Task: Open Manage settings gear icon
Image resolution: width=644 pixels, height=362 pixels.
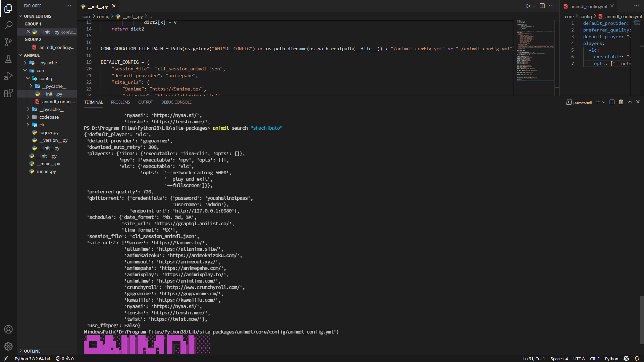Action: click(8, 346)
